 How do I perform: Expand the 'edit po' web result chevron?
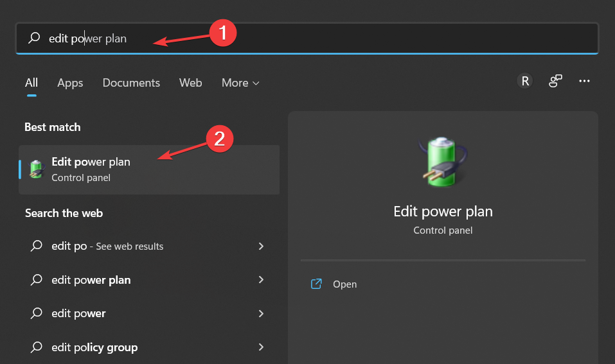261,246
